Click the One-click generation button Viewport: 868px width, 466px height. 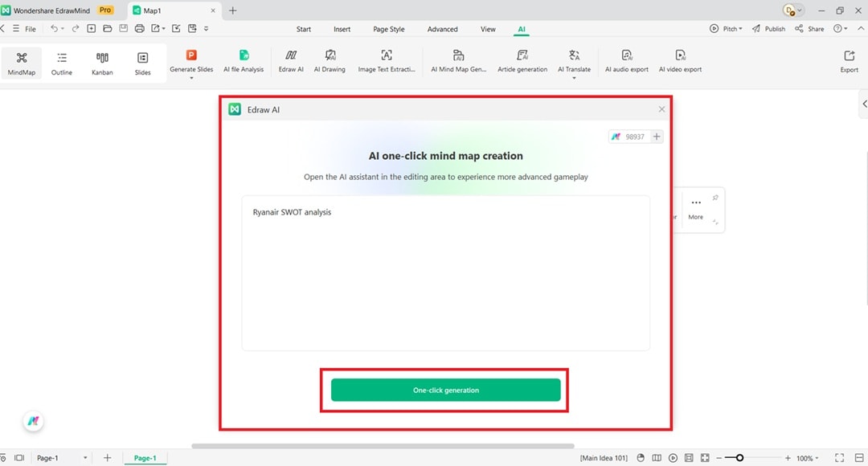point(445,390)
